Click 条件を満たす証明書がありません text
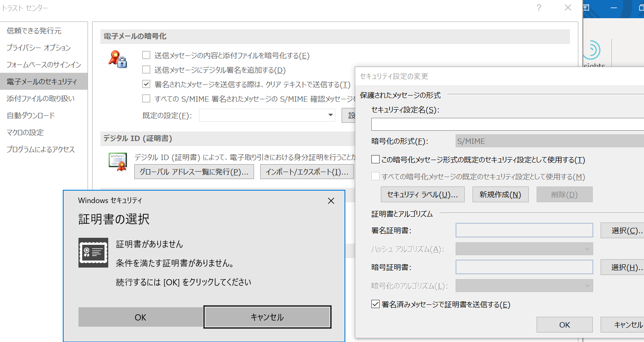The width and height of the screenshot is (644, 342). point(176,263)
